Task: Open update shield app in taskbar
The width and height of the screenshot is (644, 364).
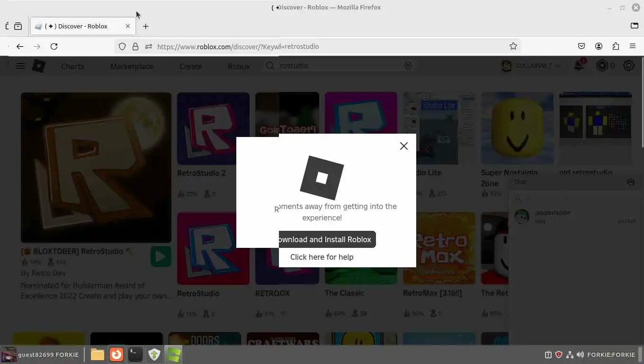Action: (x=154, y=355)
